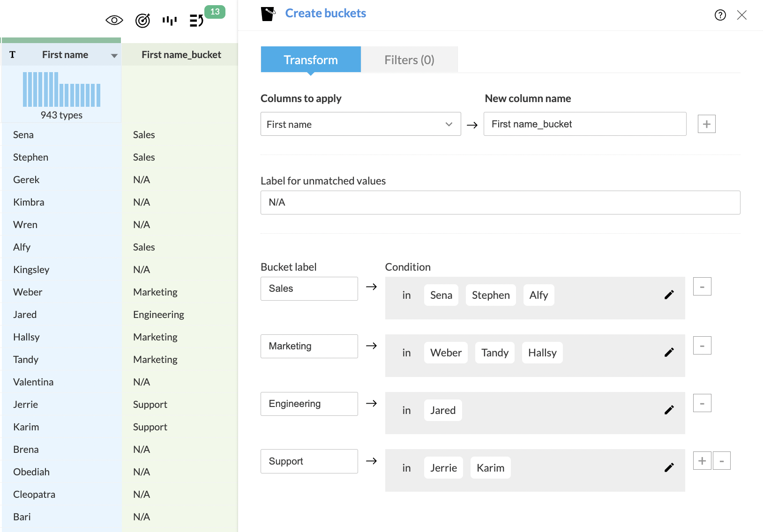Open the transform history icon with badge 13
Screen dimensions: 763x532
(197, 20)
